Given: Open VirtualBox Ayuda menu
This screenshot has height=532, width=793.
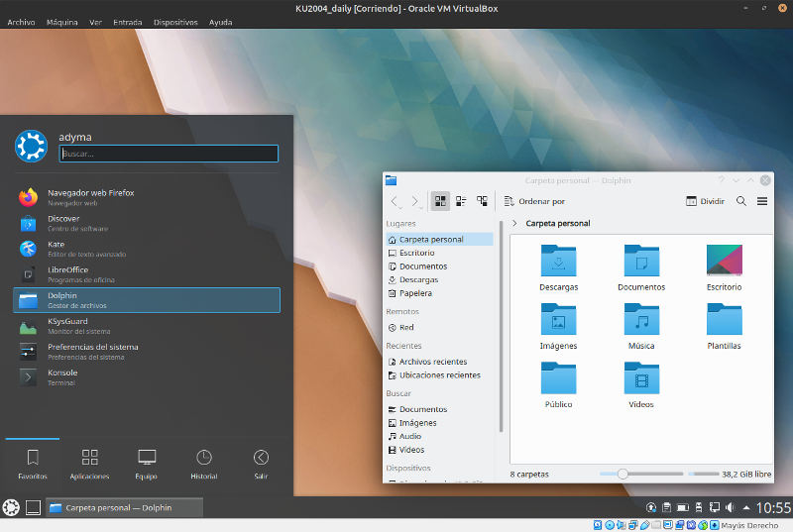Looking at the screenshot, I should click(x=220, y=22).
